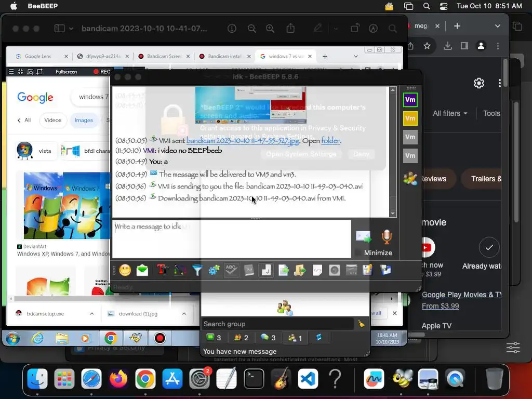
Task: Open the Preview info inspector icon
Action: tap(232, 29)
